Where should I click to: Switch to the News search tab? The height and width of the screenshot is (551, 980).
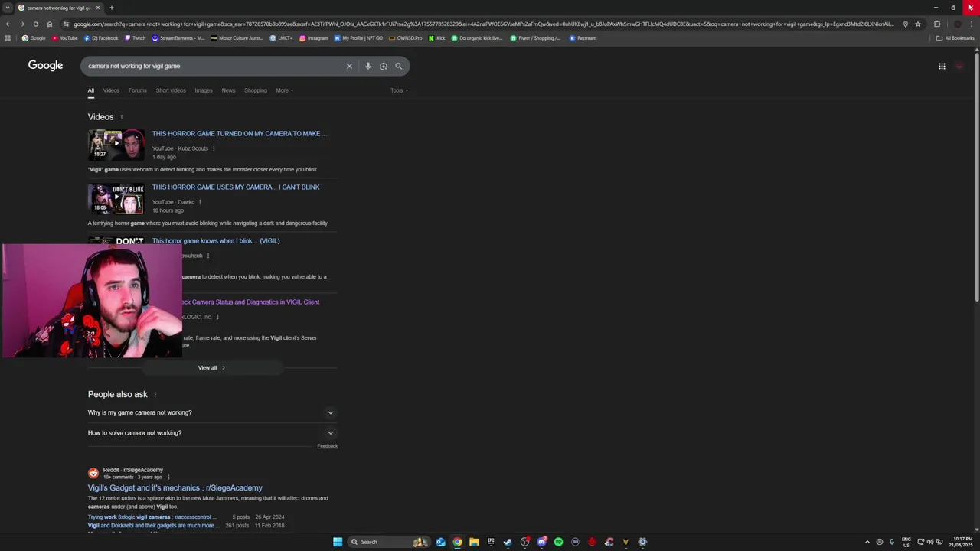[x=228, y=90]
